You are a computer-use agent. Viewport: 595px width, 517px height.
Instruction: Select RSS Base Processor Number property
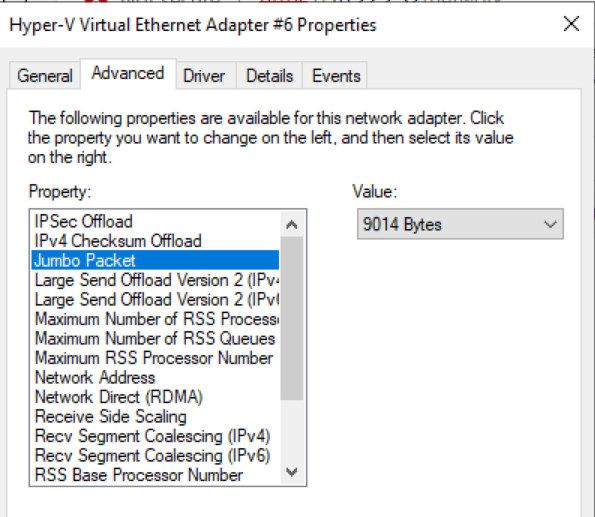point(155,475)
